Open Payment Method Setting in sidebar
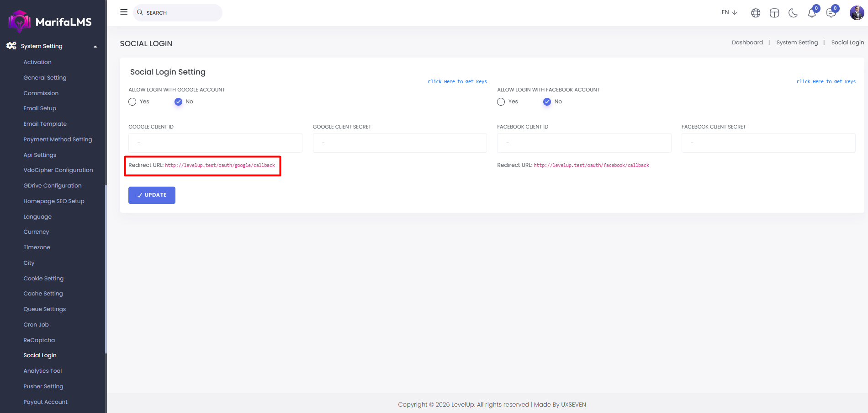868x413 pixels. point(58,139)
